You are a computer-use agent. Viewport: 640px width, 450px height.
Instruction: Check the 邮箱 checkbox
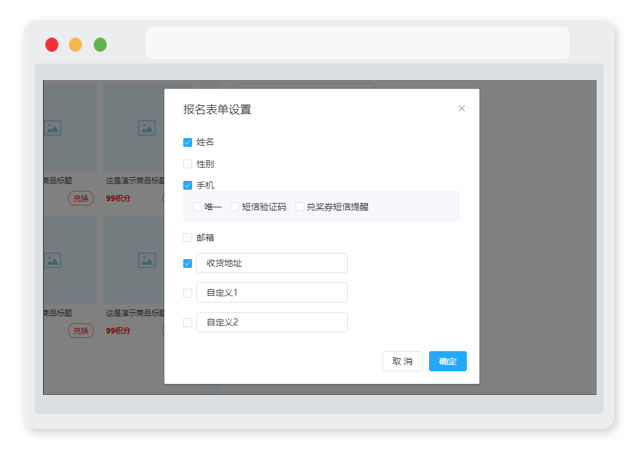[187, 237]
